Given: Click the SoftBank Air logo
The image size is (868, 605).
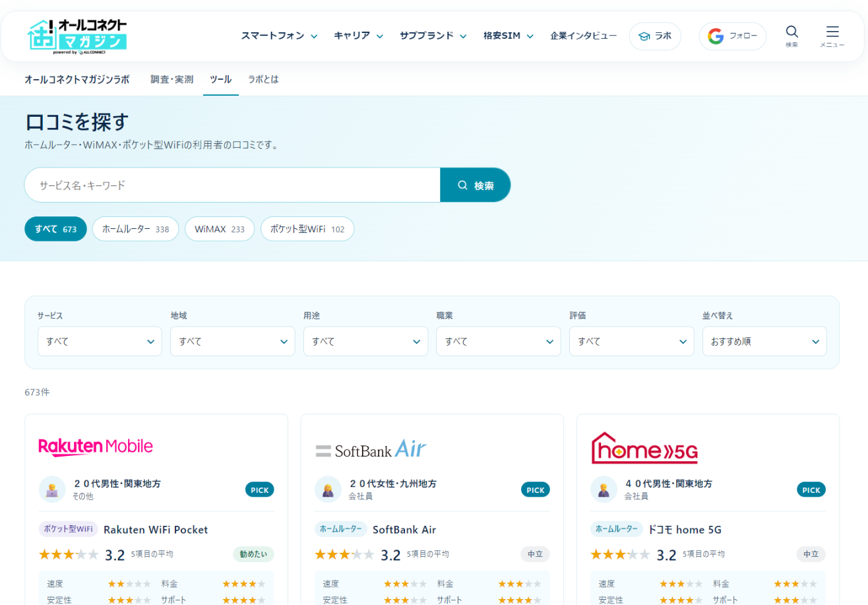Looking at the screenshot, I should pos(371,449).
